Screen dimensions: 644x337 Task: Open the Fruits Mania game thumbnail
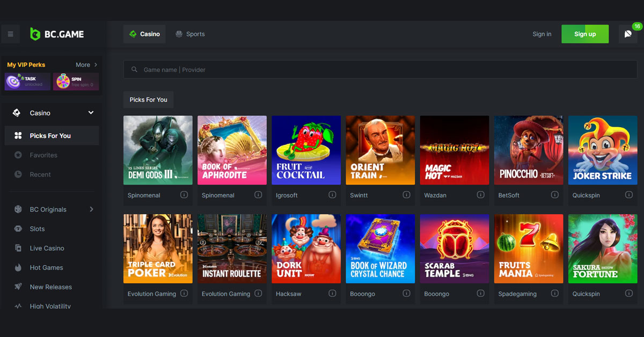[529, 248]
